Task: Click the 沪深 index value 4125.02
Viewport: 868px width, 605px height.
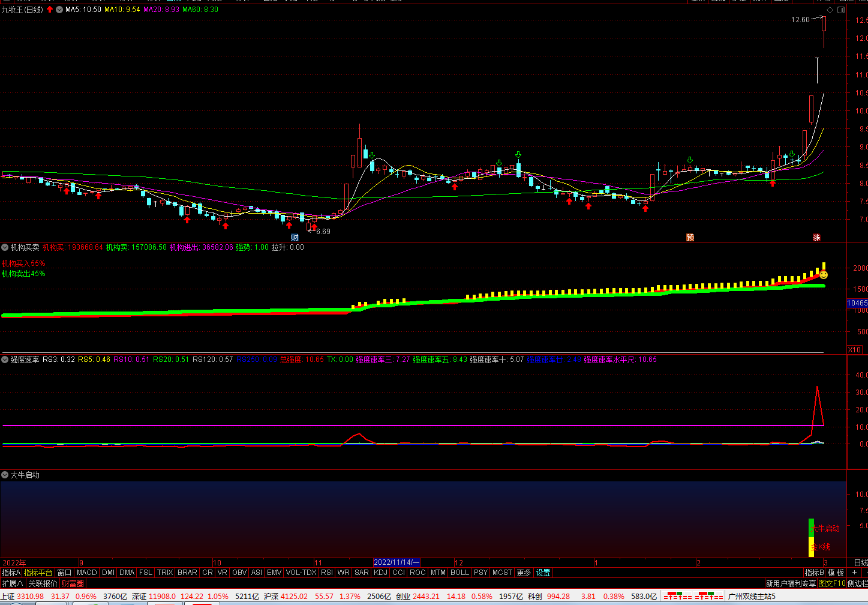Action: coord(294,596)
